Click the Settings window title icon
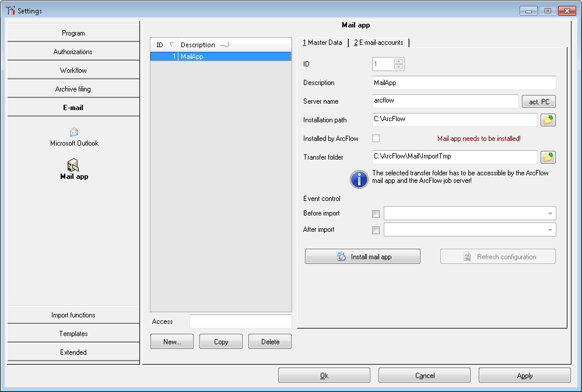This screenshot has width=582, height=392. click(10, 10)
